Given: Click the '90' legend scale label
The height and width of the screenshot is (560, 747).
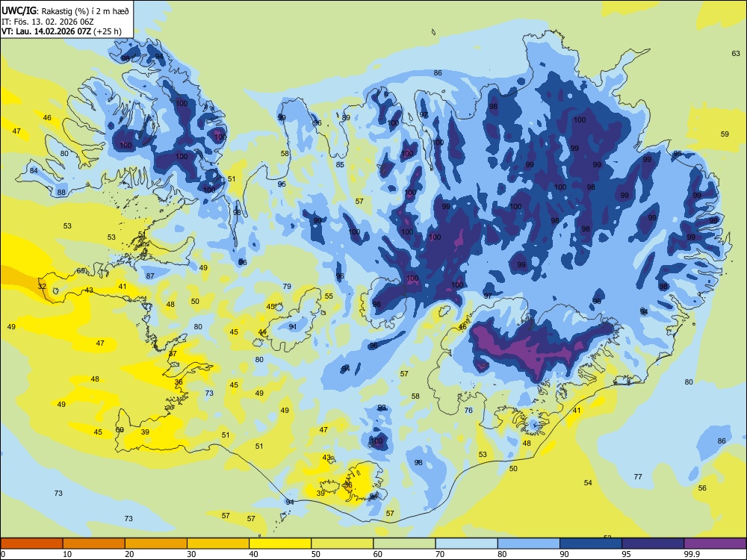Looking at the screenshot, I should point(565,554).
